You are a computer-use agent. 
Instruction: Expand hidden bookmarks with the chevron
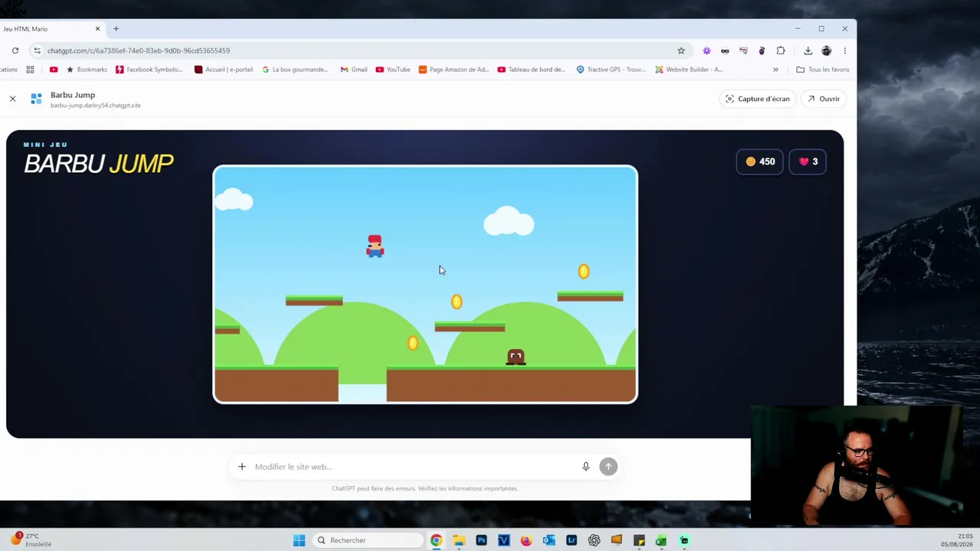(x=776, y=70)
